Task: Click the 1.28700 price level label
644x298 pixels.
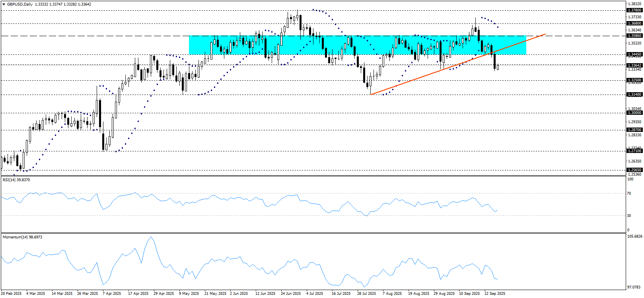Action: [634, 130]
